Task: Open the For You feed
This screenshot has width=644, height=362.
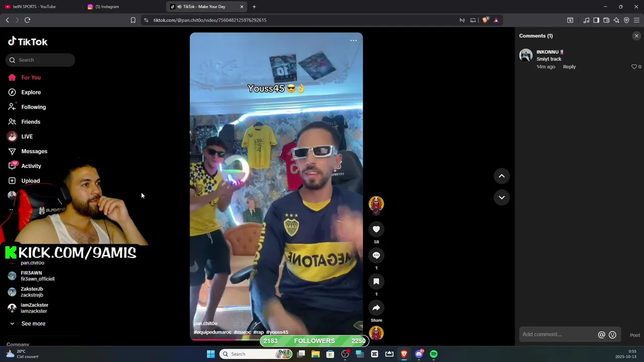Action: pos(31,77)
